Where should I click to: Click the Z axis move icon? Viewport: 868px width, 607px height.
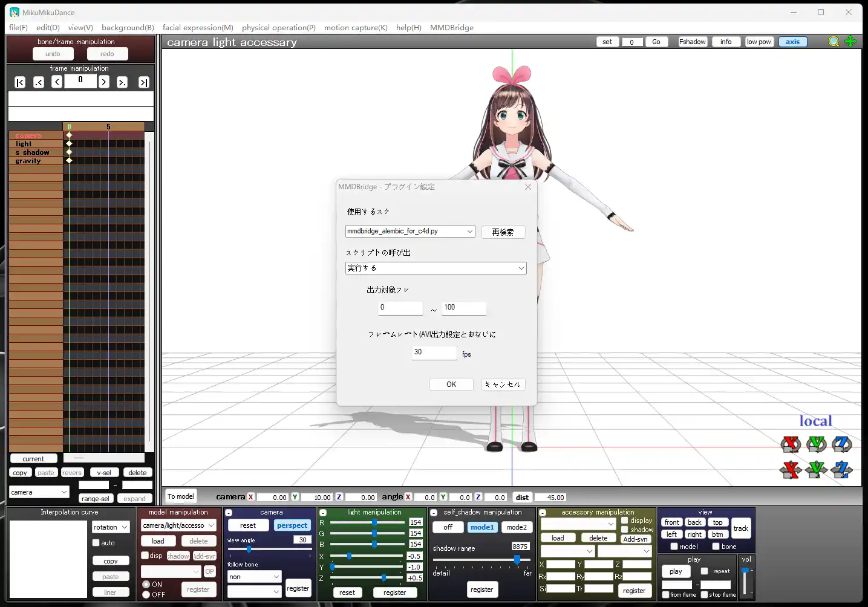(x=841, y=469)
